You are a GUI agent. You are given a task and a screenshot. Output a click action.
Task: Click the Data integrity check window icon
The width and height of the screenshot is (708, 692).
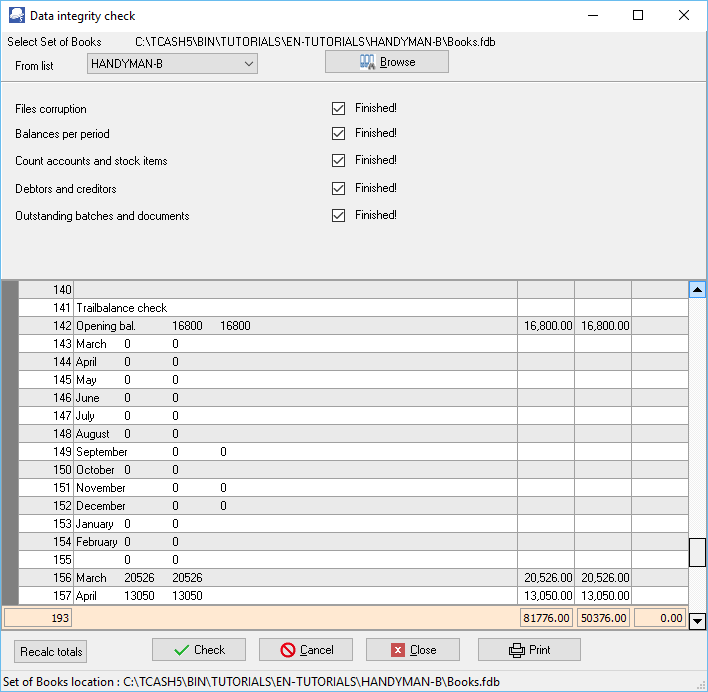pyautogui.click(x=17, y=16)
